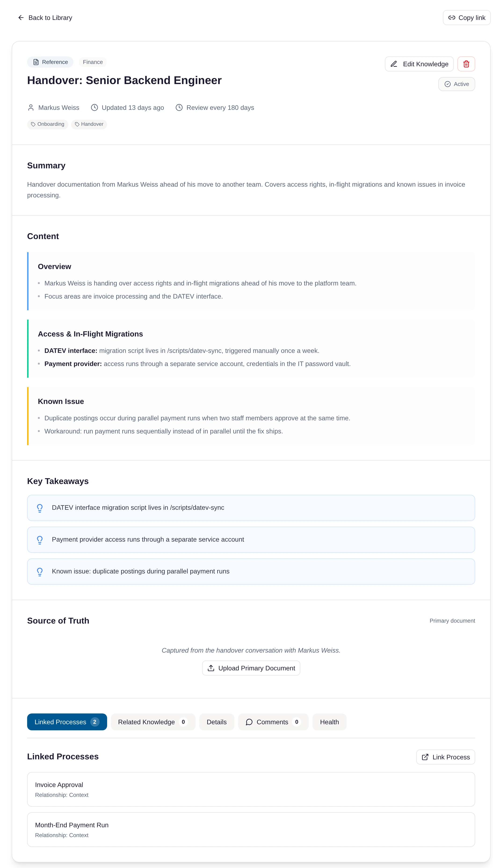Click the pencil icon in Edit Knowledge

pyautogui.click(x=394, y=64)
